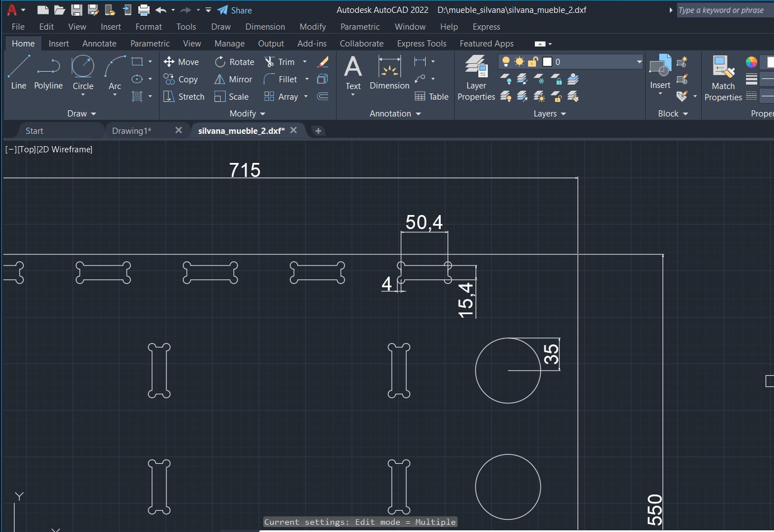Choose the Rotate tool
Viewport: 774px width, 532px height.
(221, 62)
